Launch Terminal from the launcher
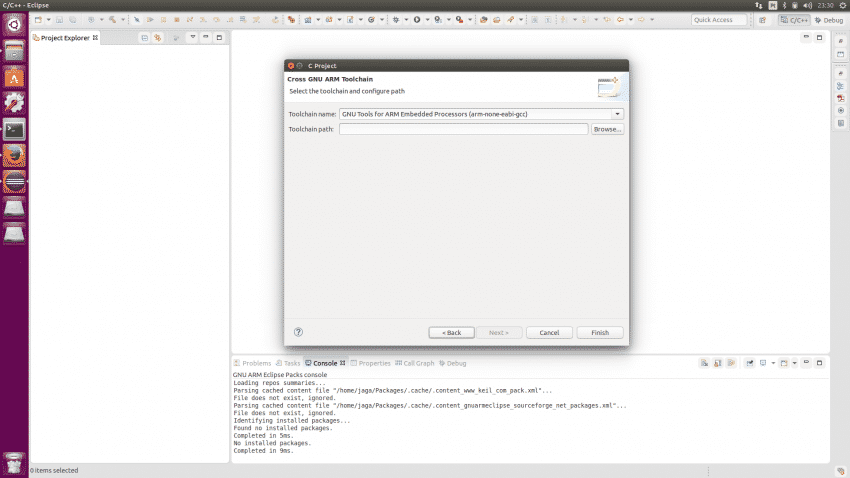The image size is (850, 478). tap(14, 130)
